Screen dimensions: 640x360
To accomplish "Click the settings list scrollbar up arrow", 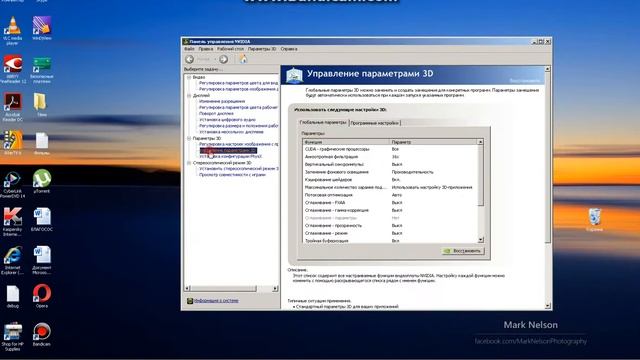I will click(480, 142).
